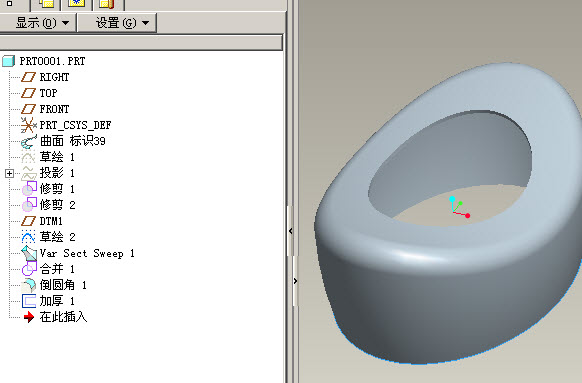Select the DTM1 feature label
Image resolution: width=582 pixels, height=383 pixels.
tap(51, 221)
